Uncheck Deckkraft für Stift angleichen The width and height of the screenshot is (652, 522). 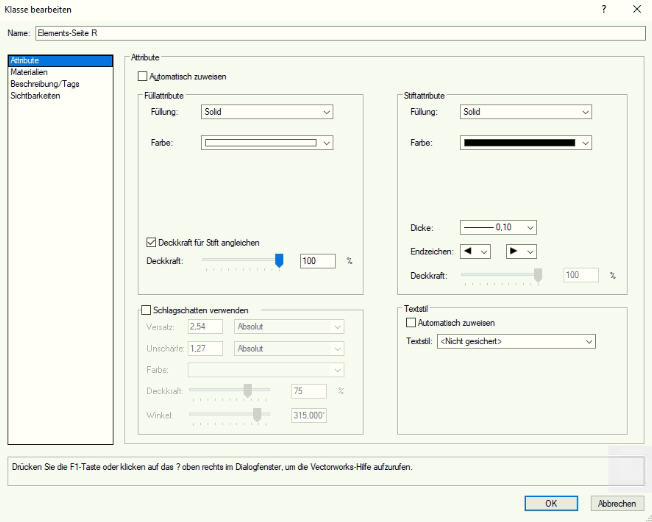[x=151, y=242]
